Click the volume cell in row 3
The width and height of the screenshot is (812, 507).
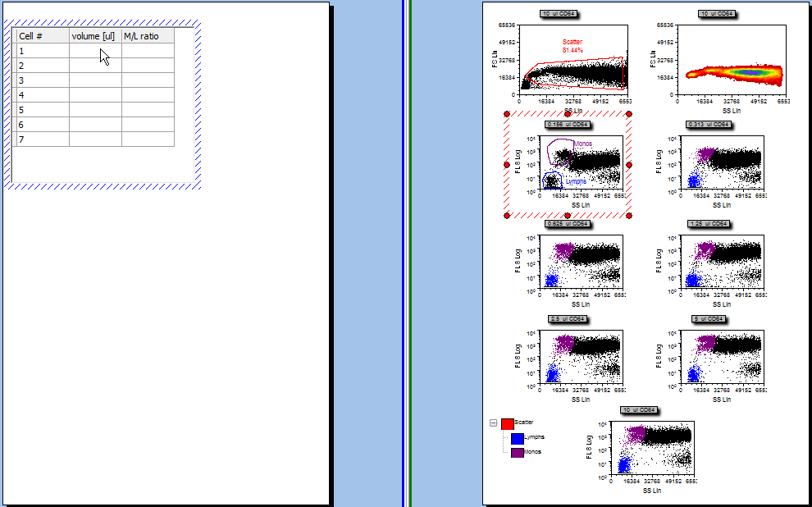(95, 80)
